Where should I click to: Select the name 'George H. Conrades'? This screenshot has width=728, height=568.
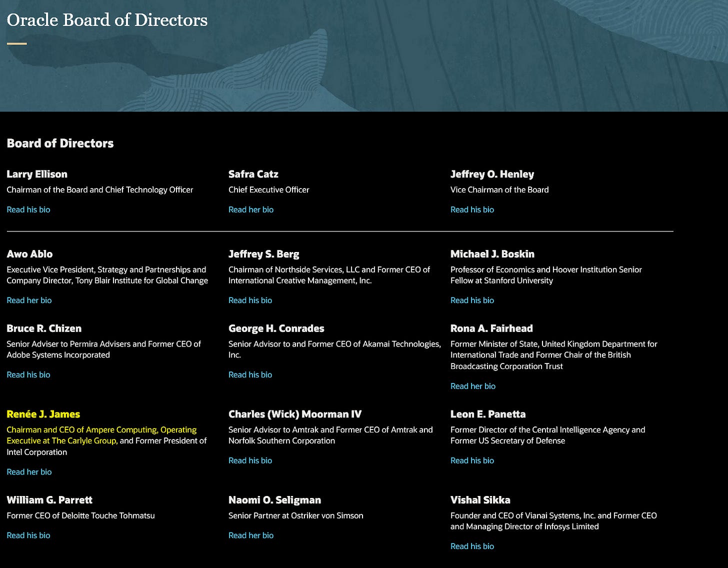point(276,328)
